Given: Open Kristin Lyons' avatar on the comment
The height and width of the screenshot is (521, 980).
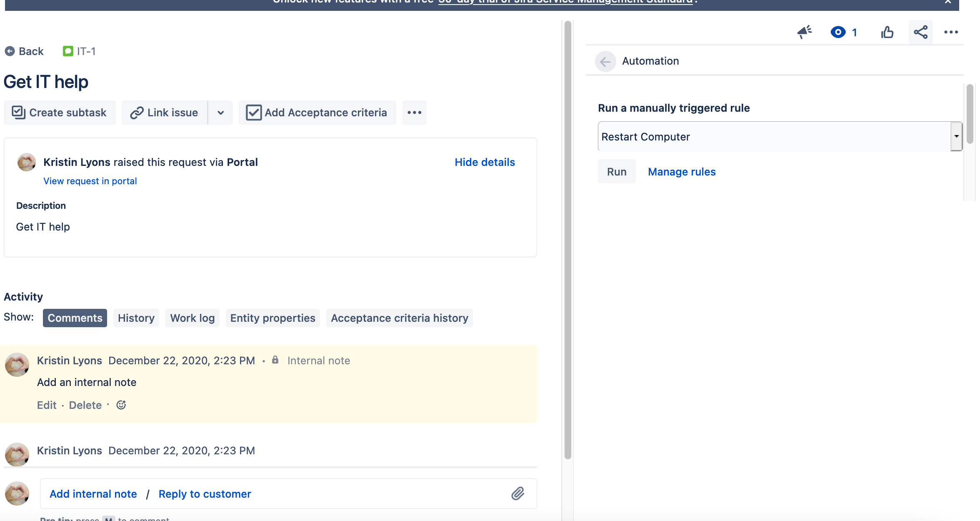Looking at the screenshot, I should (x=17, y=365).
